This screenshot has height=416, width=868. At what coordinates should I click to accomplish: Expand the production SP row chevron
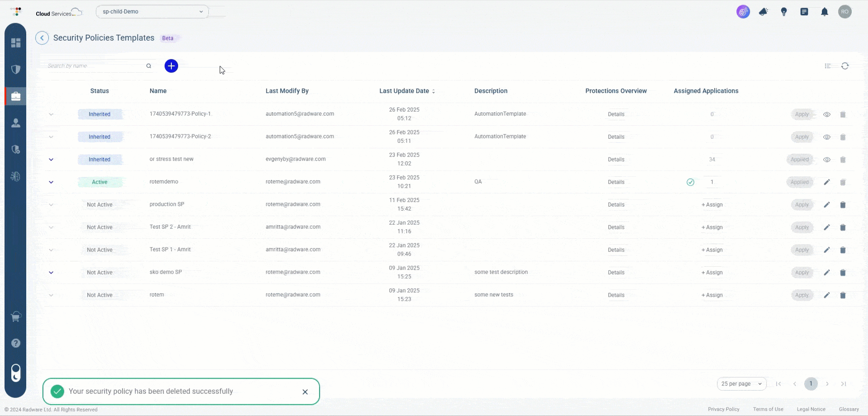[51, 204]
